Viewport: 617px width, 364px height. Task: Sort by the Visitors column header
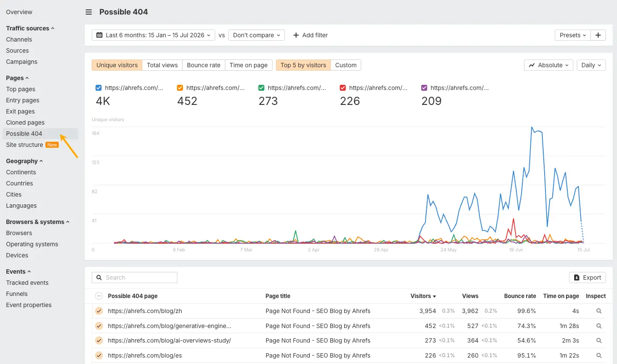[423, 296]
